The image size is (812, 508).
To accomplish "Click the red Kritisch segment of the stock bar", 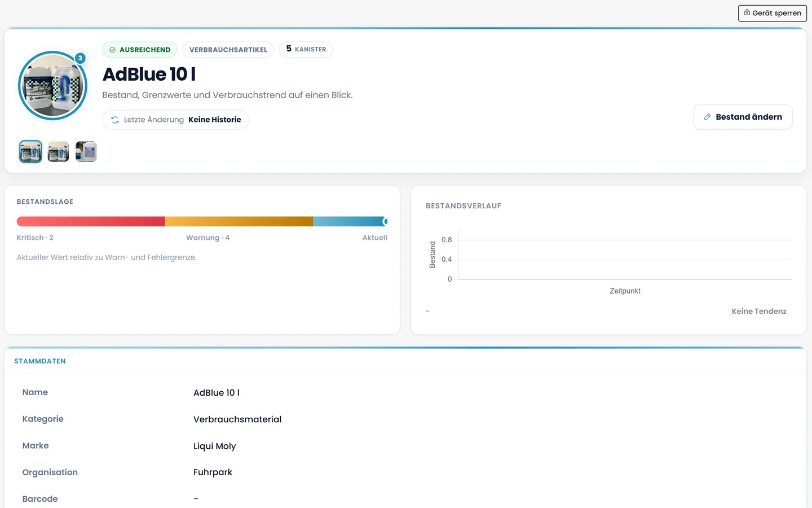I will click(x=91, y=221).
